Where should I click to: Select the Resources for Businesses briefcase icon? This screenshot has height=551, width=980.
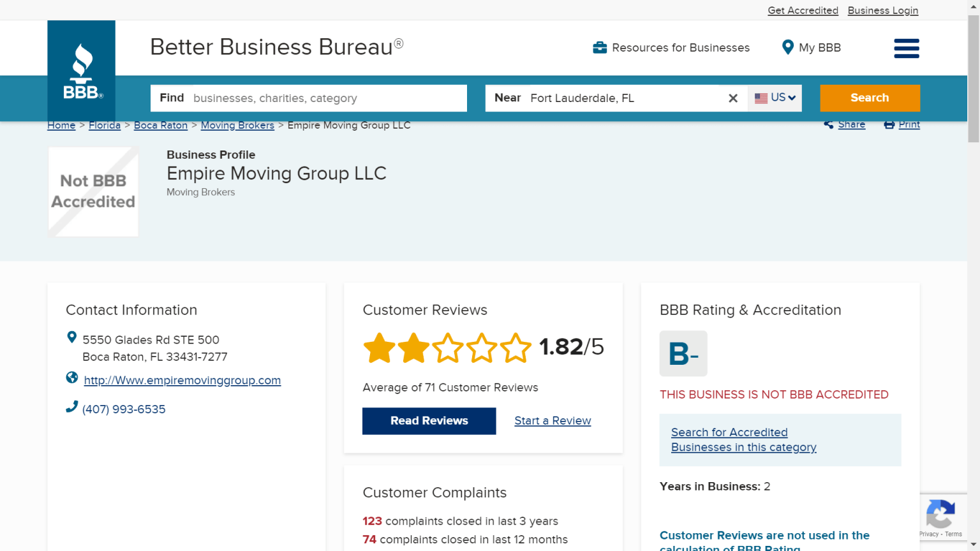[x=599, y=47]
